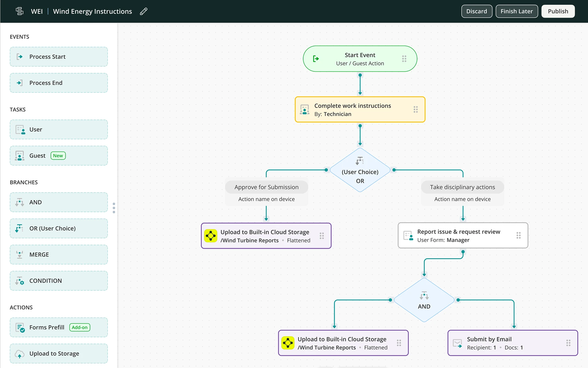Viewport: 588px width, 368px height.
Task: Click the envelope icon on Submit by Email
Action: click(457, 343)
